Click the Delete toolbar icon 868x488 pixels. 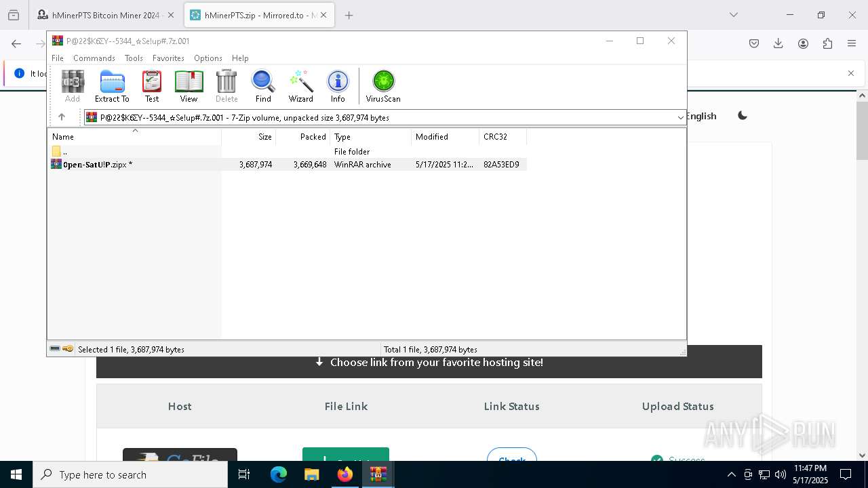226,87
